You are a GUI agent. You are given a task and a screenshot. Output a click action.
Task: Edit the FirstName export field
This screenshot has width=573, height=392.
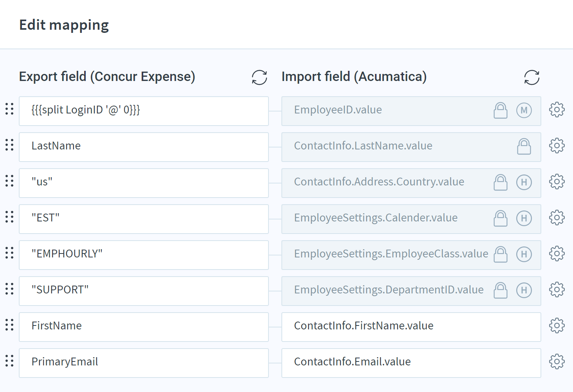pyautogui.click(x=144, y=327)
